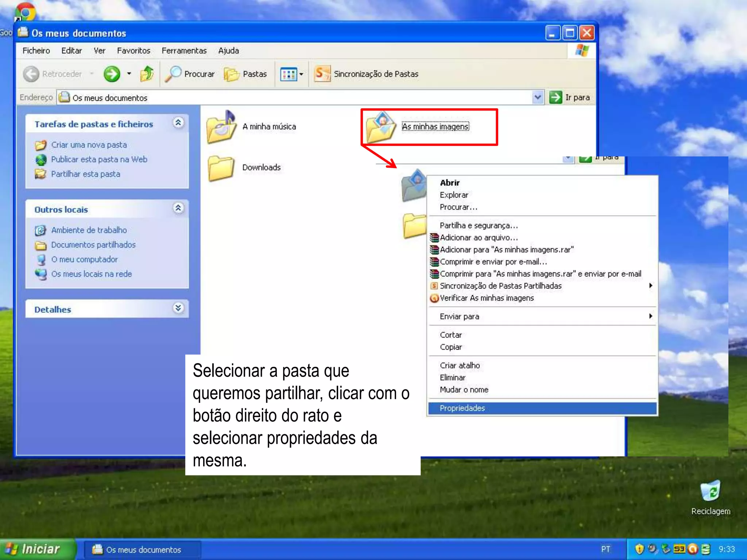Open the Editar menu
Viewport: 747px width, 560px height.
point(71,51)
